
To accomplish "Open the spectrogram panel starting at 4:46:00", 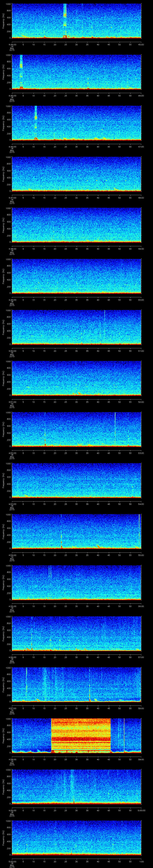I will point(76,123).
